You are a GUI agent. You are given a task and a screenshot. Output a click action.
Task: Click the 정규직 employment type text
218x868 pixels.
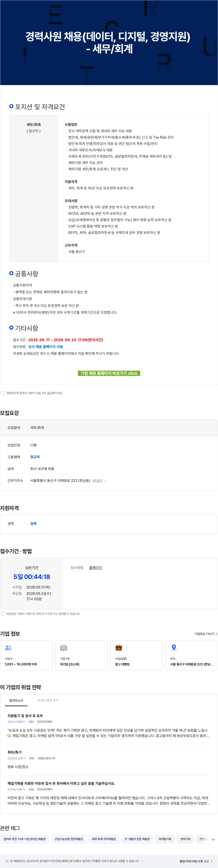35,457
